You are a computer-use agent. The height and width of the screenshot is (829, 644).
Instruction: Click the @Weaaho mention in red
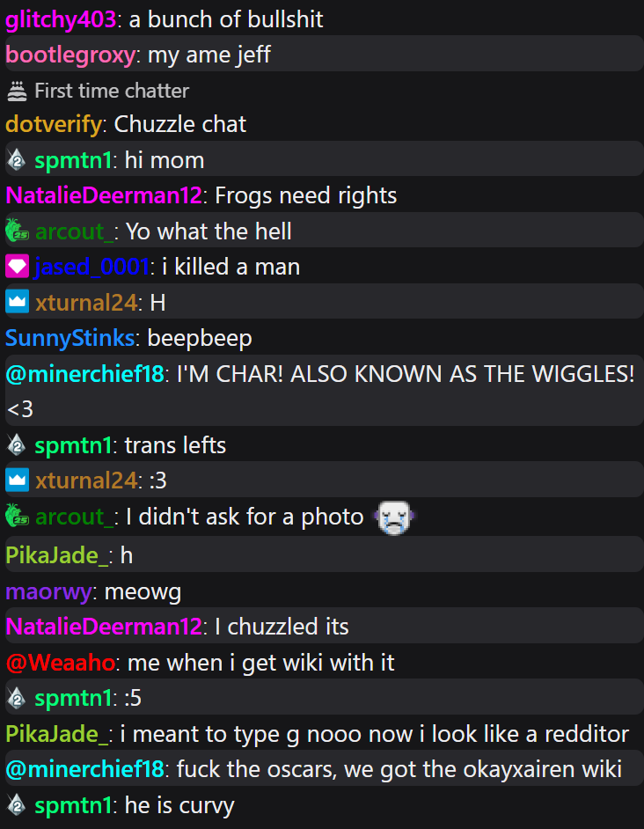click(61, 663)
